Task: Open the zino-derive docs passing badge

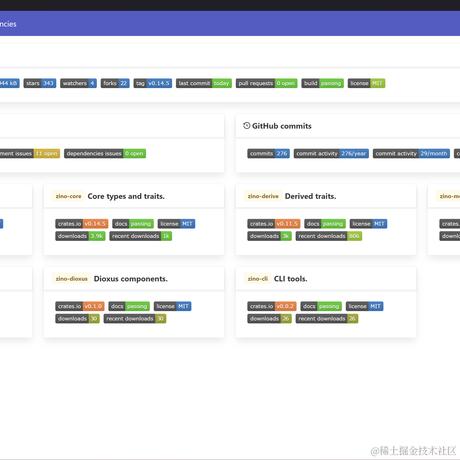Action: click(325, 224)
